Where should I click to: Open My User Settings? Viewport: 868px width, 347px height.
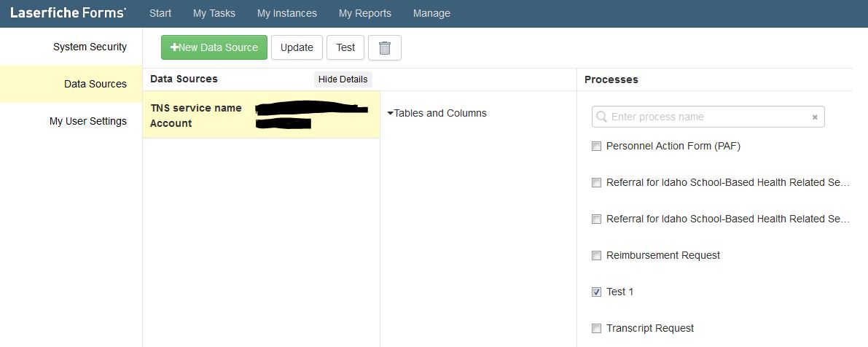[71, 121]
